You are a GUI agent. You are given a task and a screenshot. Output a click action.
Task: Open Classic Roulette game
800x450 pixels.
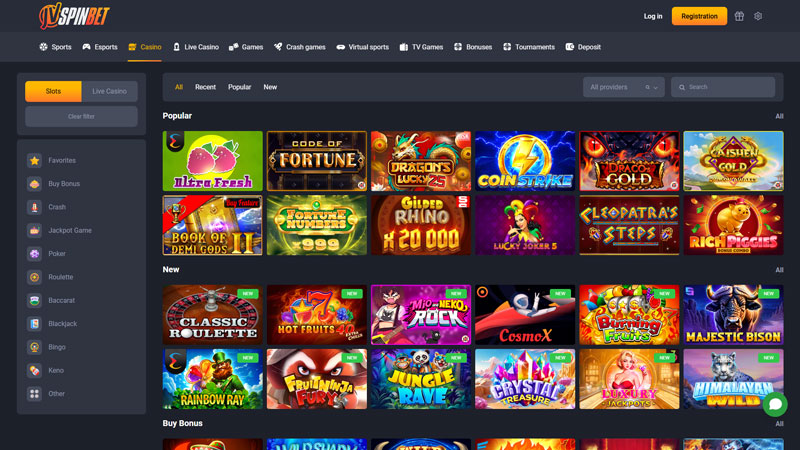coord(213,315)
